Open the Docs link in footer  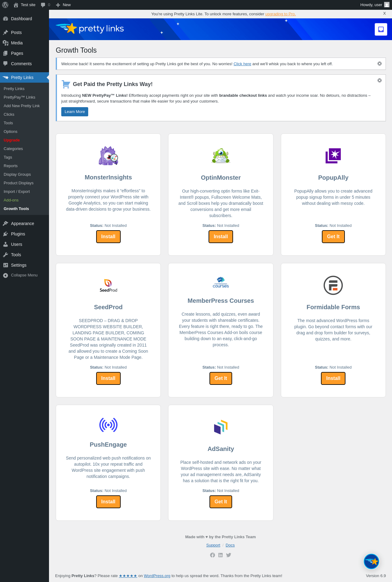[230, 545]
